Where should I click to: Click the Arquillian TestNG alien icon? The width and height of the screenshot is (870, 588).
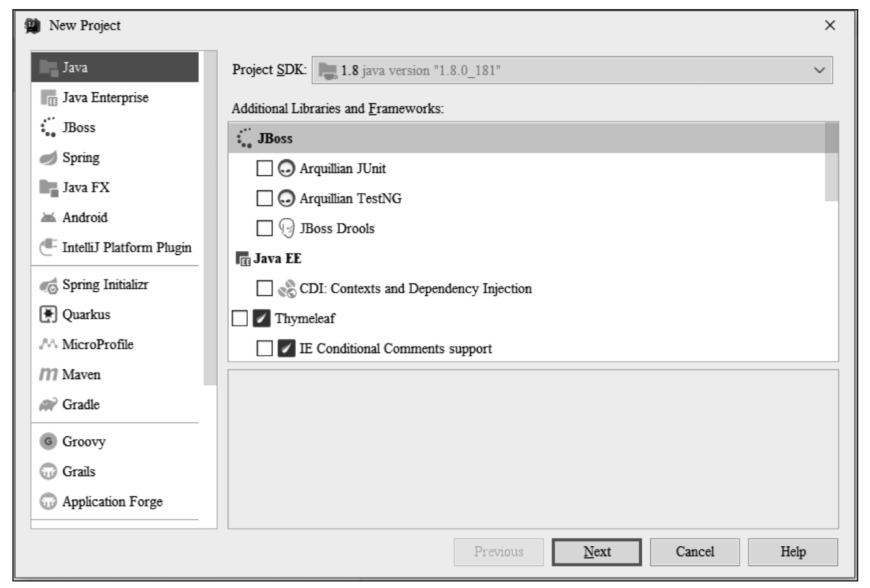(286, 198)
